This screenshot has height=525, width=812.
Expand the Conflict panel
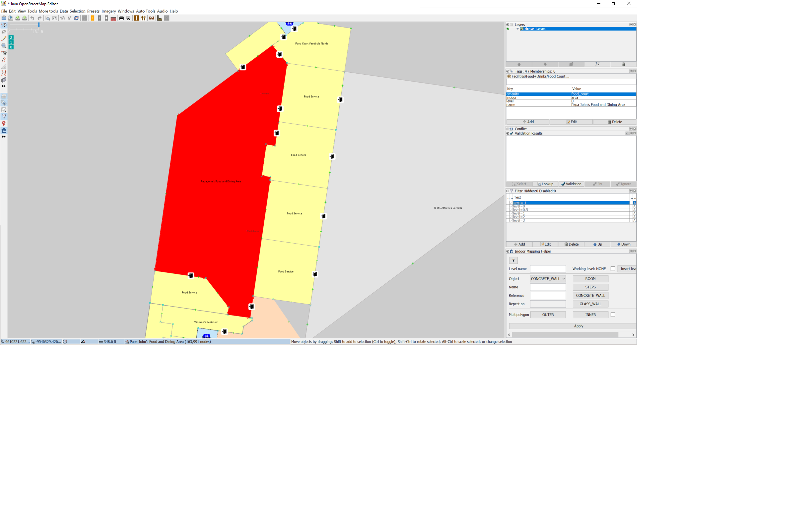508,129
